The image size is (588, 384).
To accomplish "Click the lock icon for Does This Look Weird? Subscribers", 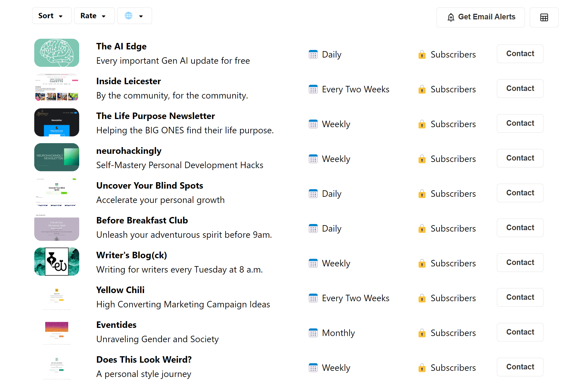I will click(x=421, y=368).
